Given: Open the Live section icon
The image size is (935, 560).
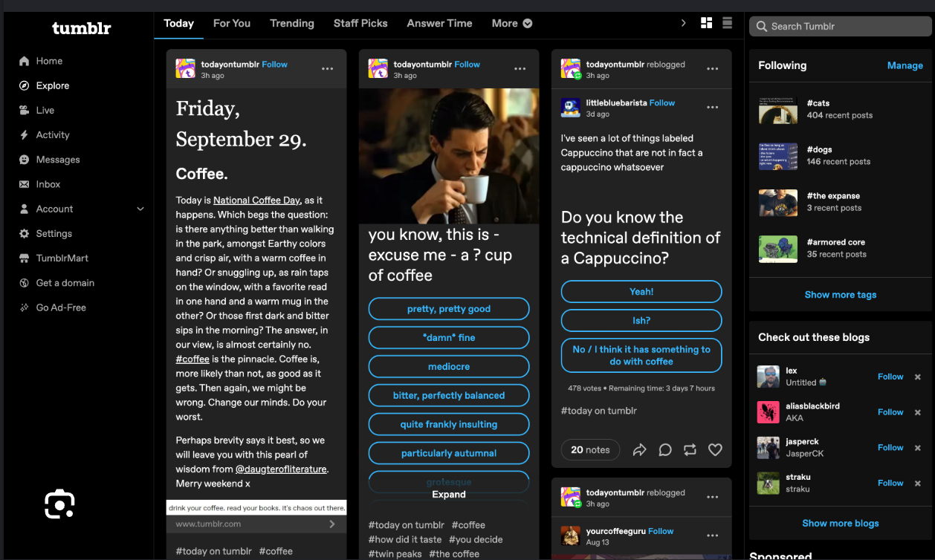Looking at the screenshot, I should (24, 110).
